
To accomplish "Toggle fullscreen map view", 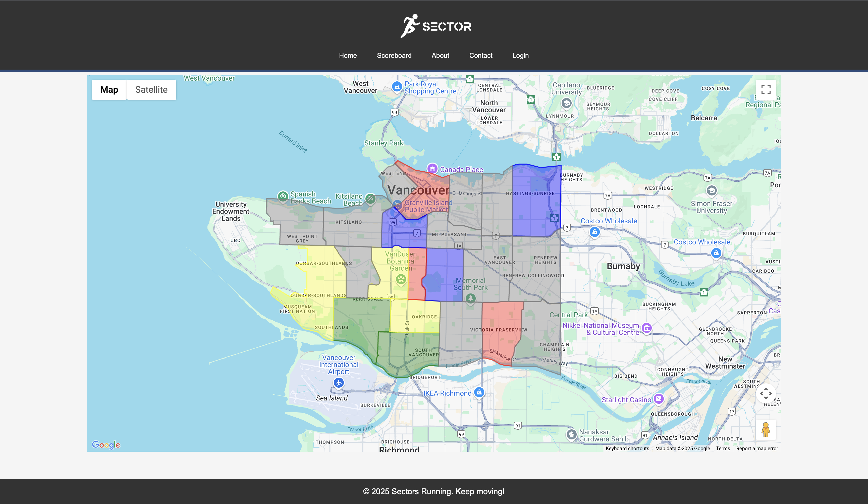I will point(766,90).
